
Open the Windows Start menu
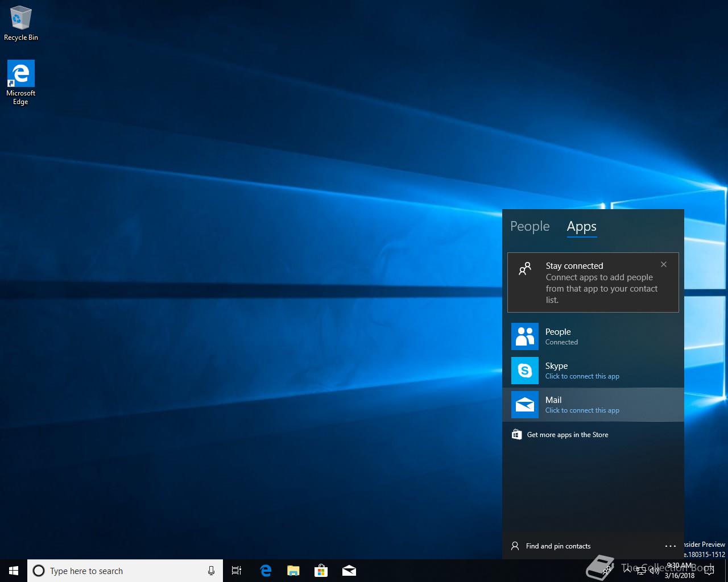point(14,571)
